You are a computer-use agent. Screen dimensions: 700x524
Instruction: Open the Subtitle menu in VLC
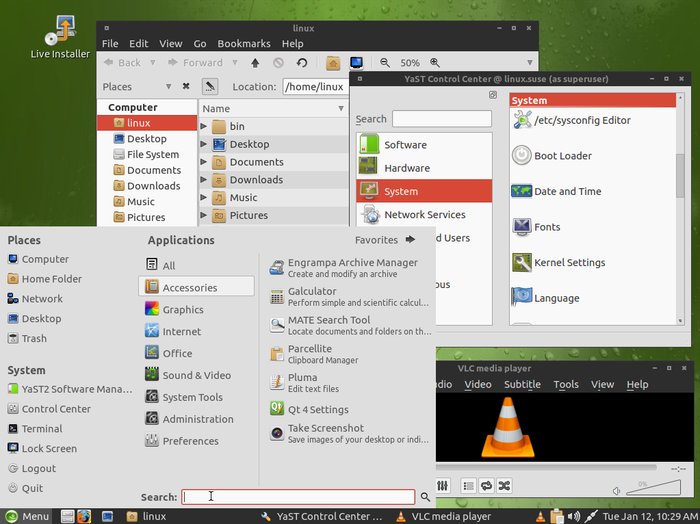[x=522, y=384]
